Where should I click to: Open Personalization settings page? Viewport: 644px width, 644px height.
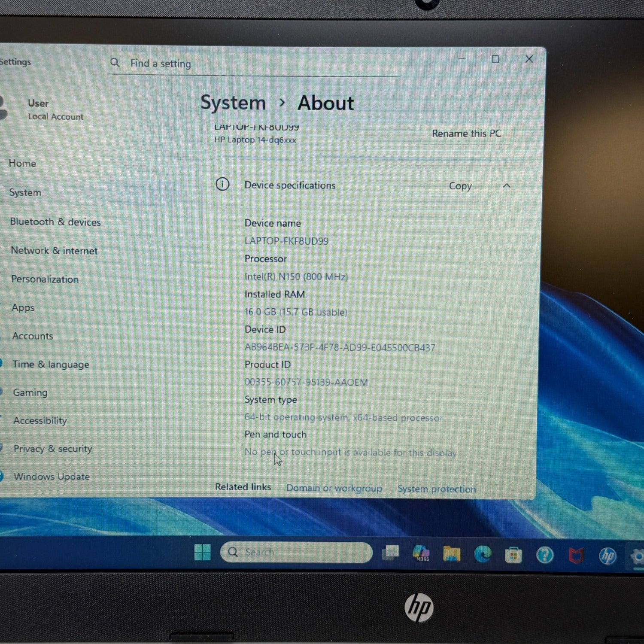(45, 279)
